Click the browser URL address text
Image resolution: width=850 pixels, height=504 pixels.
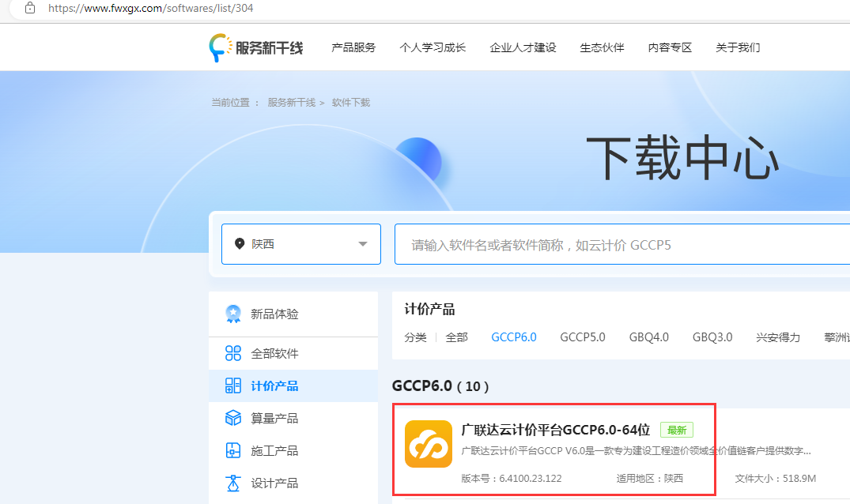tap(151, 8)
